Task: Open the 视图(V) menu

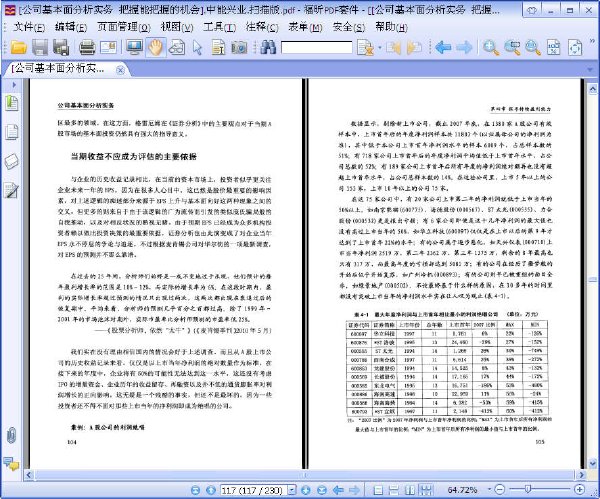Action: click(x=177, y=27)
